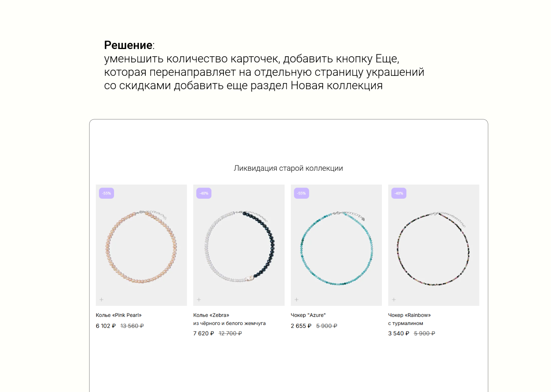Open the Колье «Pink Pearl» product link
Image resolution: width=551 pixels, height=392 pixels.
pyautogui.click(x=119, y=315)
